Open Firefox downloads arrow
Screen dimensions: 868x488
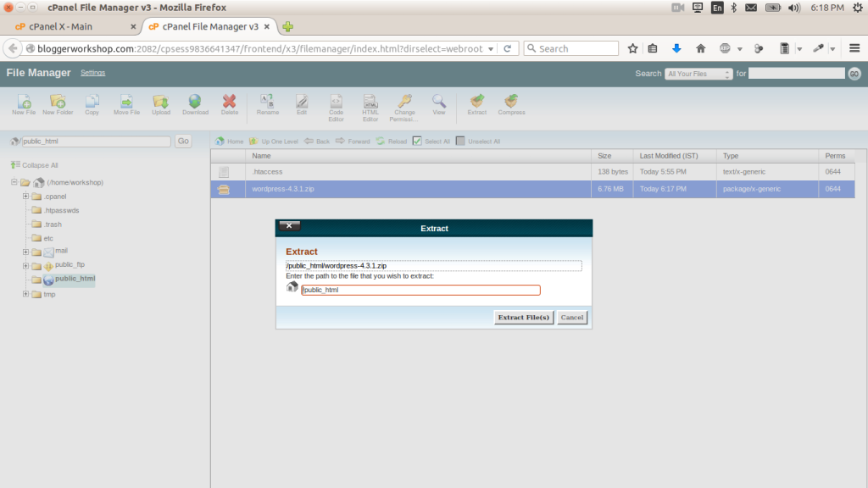676,48
